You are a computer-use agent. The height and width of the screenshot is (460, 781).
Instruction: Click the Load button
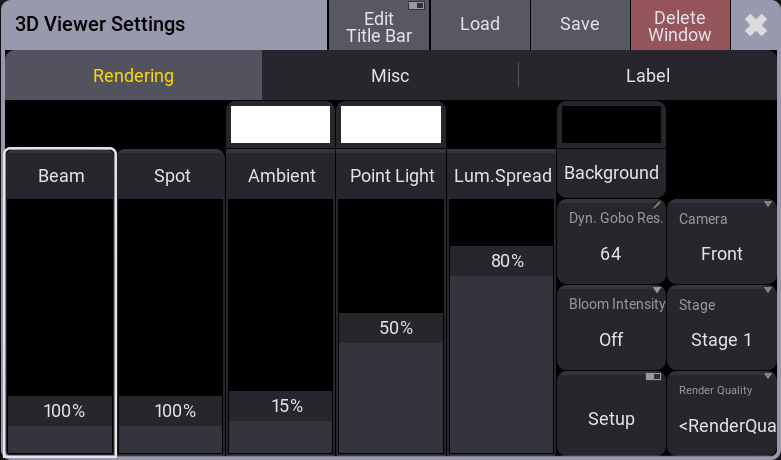(x=480, y=25)
